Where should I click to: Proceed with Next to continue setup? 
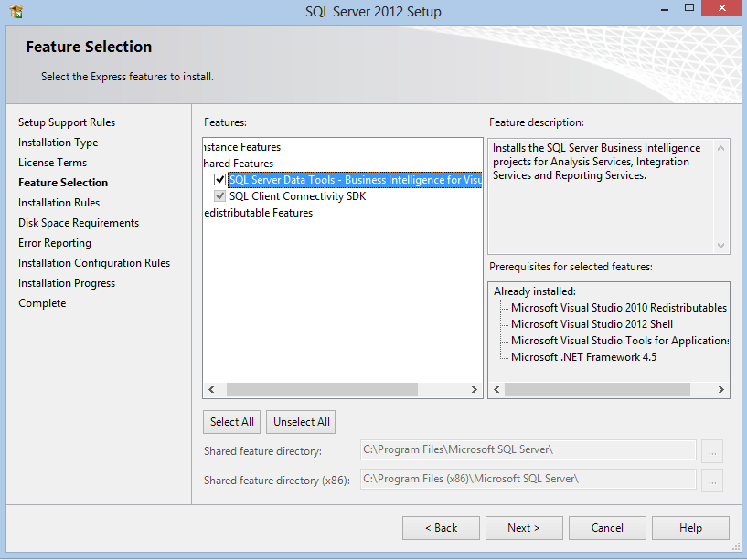524,527
